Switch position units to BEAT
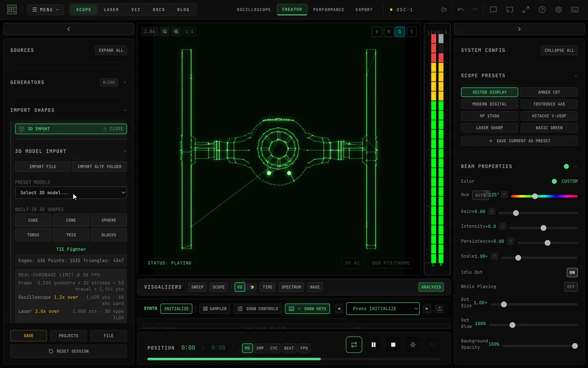 289,348
